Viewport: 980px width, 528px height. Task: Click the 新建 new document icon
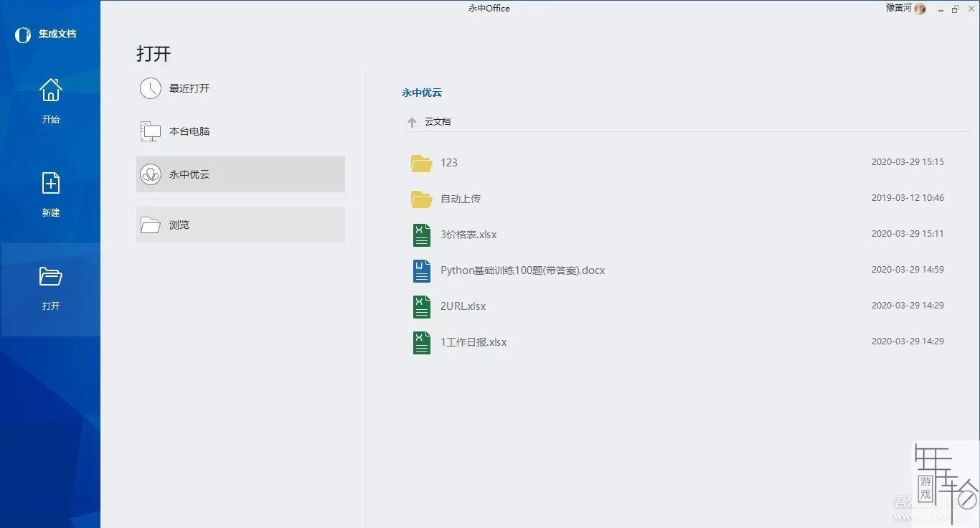[x=50, y=183]
